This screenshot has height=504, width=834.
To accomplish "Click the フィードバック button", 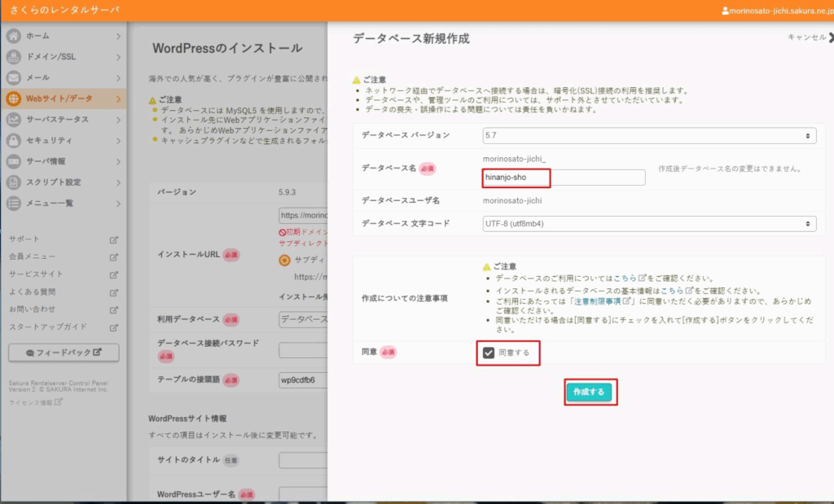I will pos(64,353).
